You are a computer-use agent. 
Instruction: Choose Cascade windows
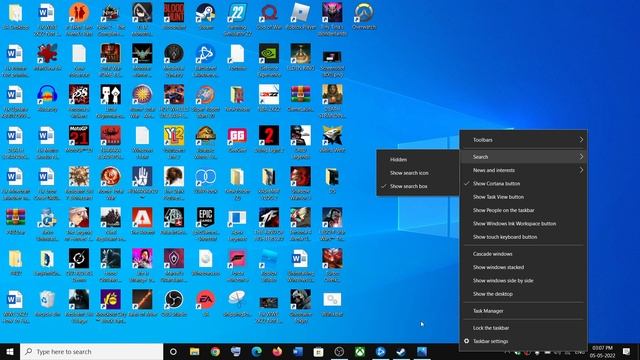[x=524, y=254]
